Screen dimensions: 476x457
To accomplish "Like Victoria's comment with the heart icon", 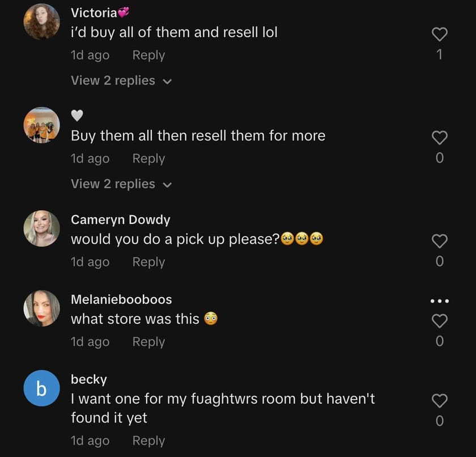I will click(440, 35).
